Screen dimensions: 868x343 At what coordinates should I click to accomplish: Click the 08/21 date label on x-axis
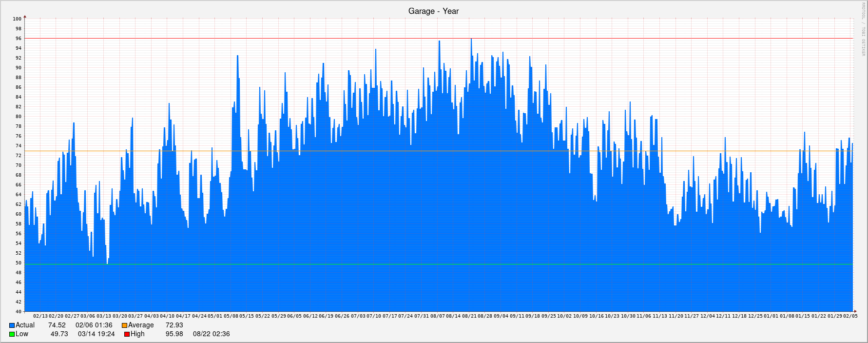[x=469, y=316]
